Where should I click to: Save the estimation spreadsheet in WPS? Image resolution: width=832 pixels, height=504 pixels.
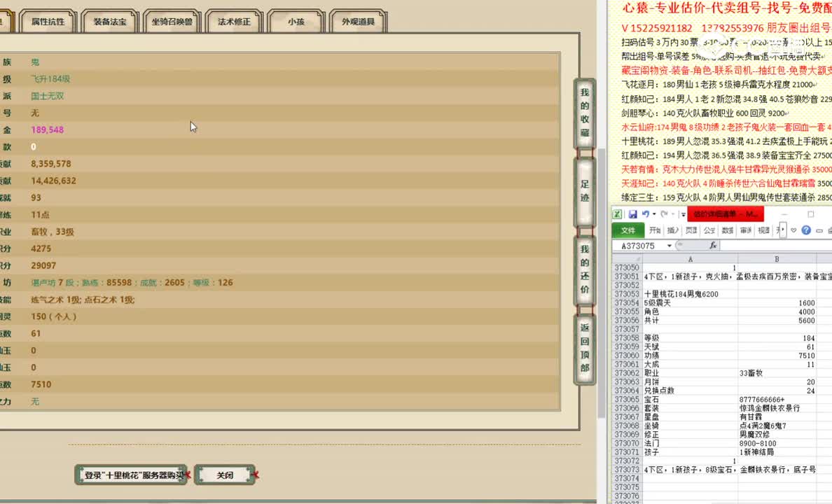632,213
